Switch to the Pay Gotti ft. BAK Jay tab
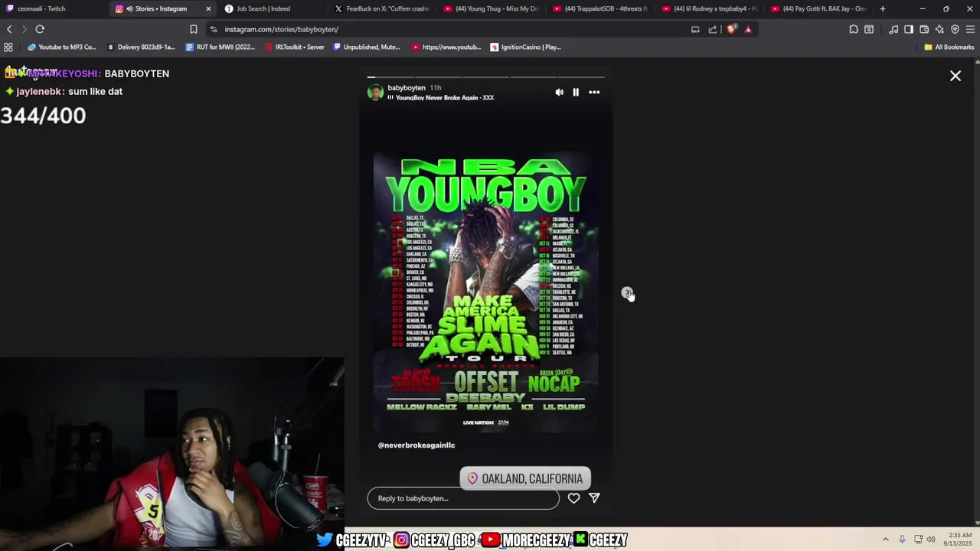Viewport: 980px width, 551px height. tap(818, 8)
